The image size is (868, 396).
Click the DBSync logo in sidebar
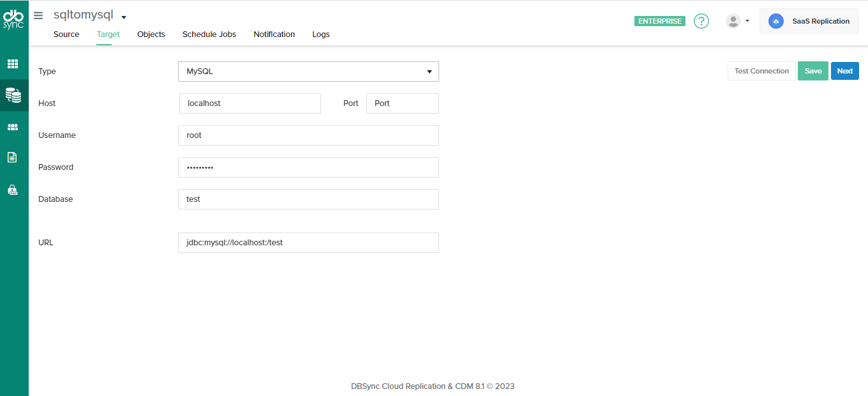(13, 20)
